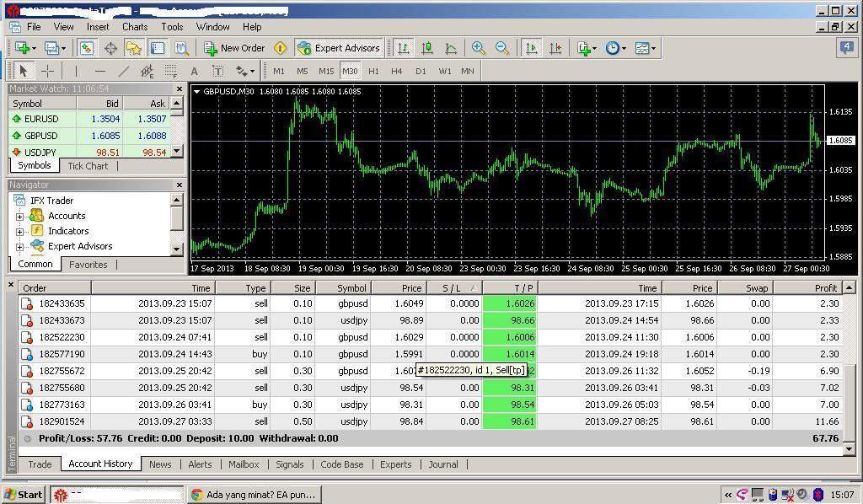
Task: Select the Text tool A
Action: [x=195, y=71]
